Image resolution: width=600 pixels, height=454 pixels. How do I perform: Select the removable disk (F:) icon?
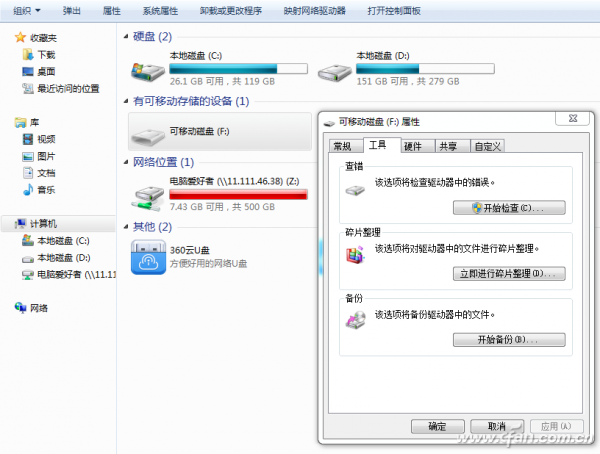tap(148, 133)
